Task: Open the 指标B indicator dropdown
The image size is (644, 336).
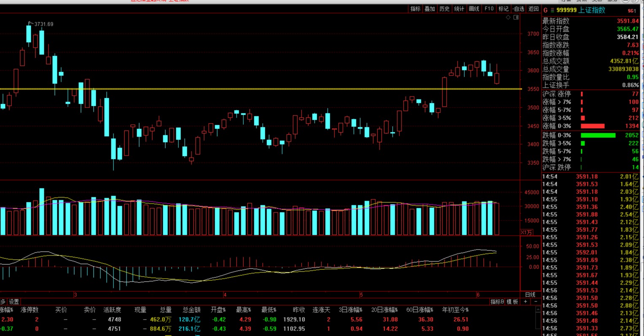Action: pos(497,302)
